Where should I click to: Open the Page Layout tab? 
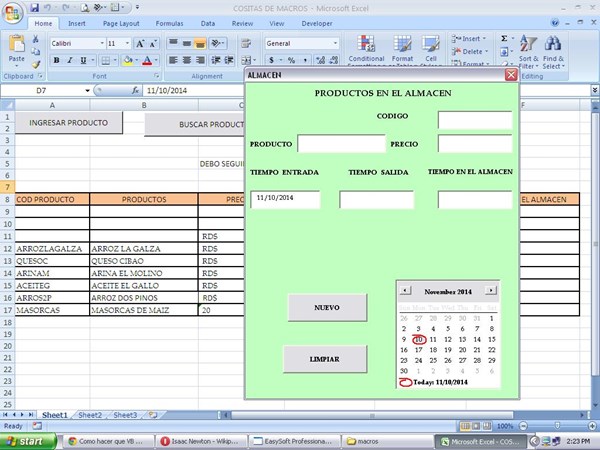click(x=121, y=23)
